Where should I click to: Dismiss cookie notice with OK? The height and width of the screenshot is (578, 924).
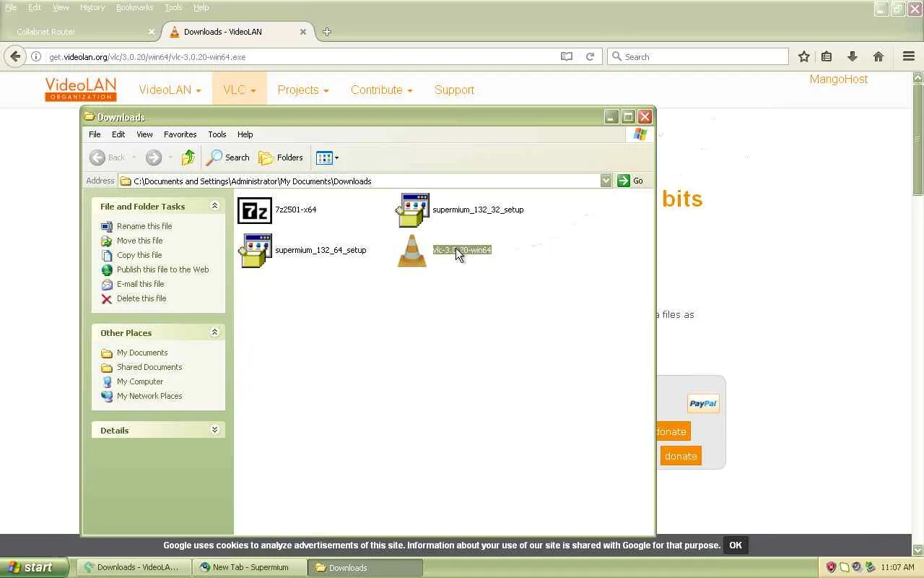[736, 545]
